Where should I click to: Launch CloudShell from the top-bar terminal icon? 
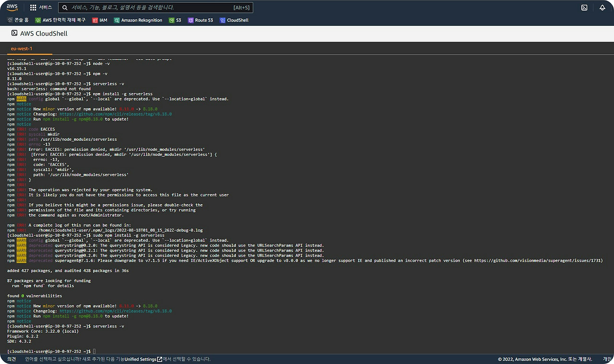point(584,8)
